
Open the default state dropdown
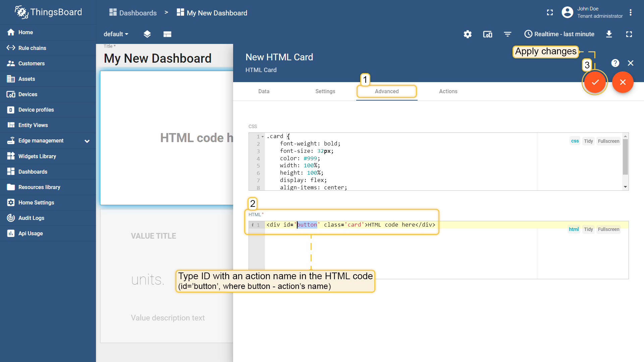116,34
